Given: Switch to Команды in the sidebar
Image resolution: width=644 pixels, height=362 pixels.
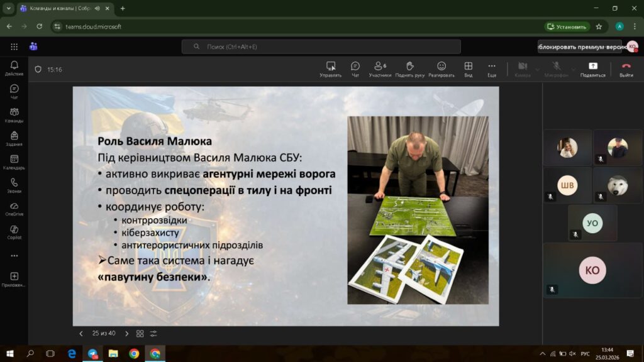Looking at the screenshot, I should (14, 115).
